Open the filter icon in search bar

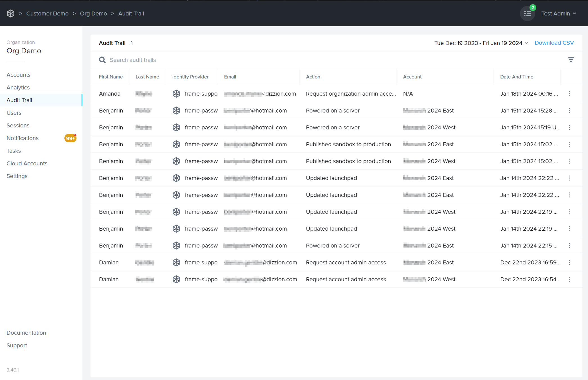coord(571,60)
